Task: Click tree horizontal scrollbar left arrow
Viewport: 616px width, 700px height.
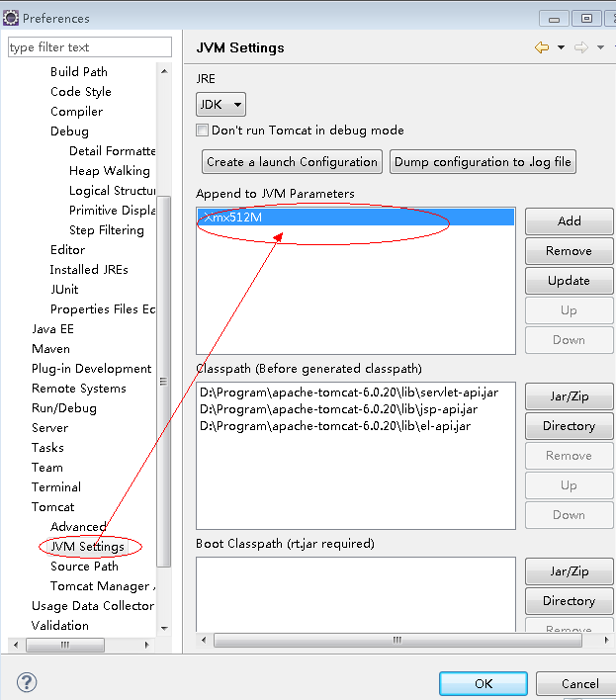Action: [16, 645]
